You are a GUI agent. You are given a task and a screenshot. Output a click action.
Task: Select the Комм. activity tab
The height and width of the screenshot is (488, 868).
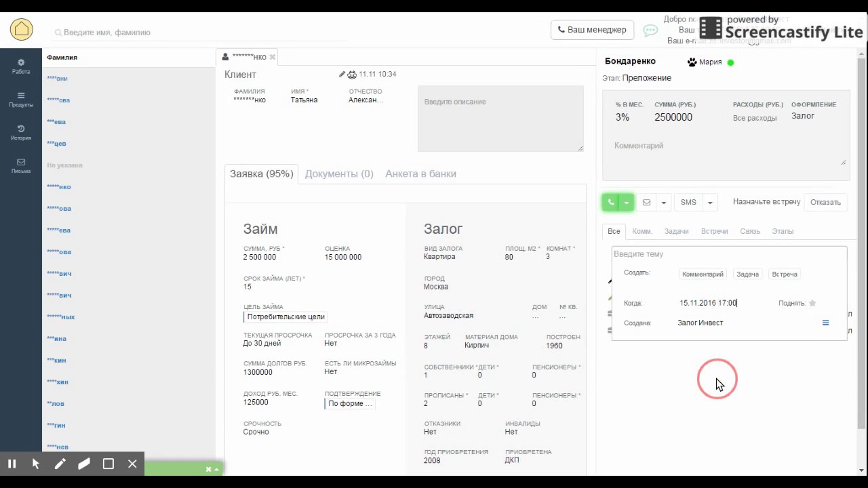point(642,231)
